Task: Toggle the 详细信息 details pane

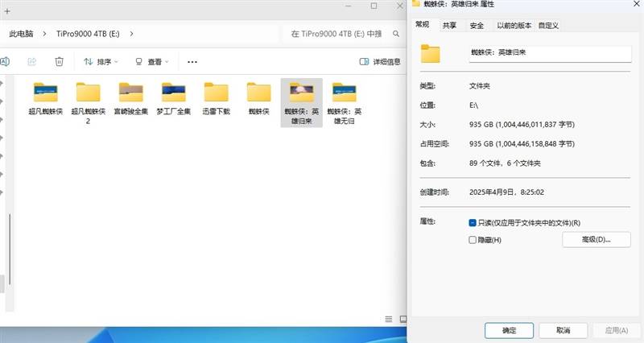Action: click(380, 61)
